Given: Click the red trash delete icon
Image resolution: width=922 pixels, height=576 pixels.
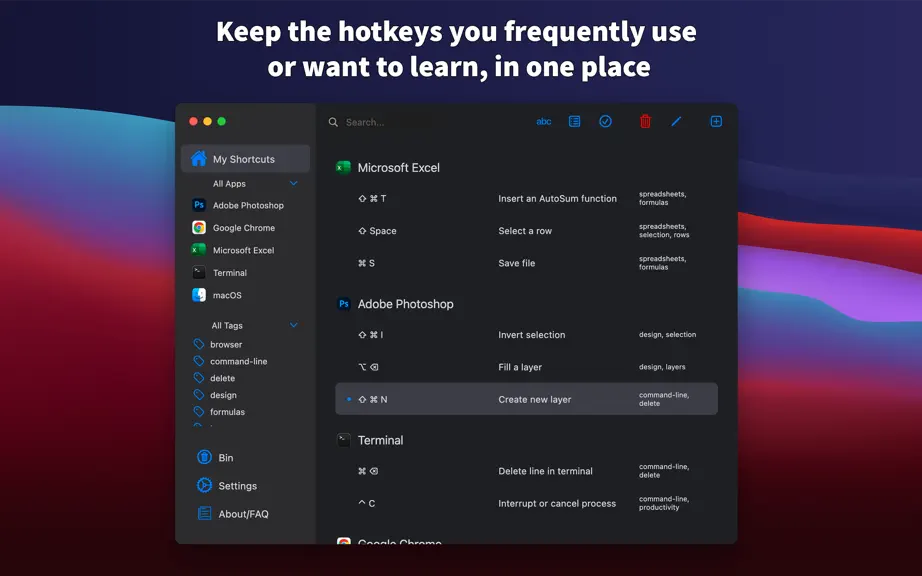Looking at the screenshot, I should [645, 122].
